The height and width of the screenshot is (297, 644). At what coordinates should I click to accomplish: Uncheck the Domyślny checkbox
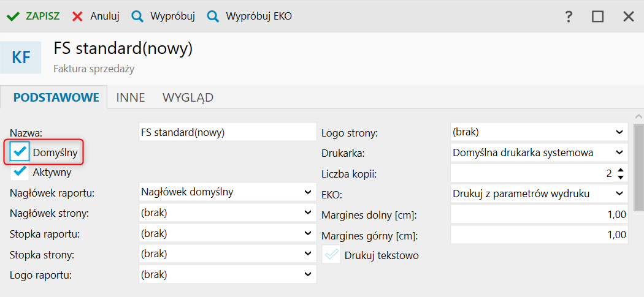pyautogui.click(x=21, y=152)
